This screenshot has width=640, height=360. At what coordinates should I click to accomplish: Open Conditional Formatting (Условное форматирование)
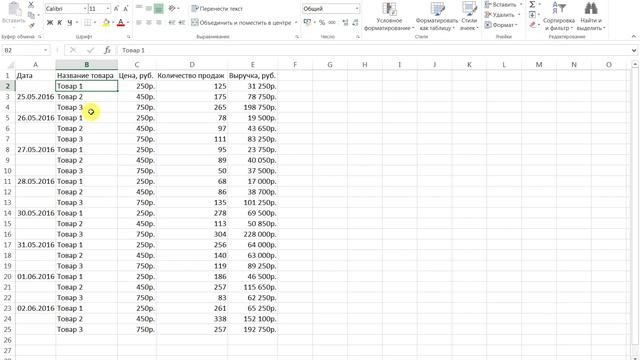coord(389,16)
